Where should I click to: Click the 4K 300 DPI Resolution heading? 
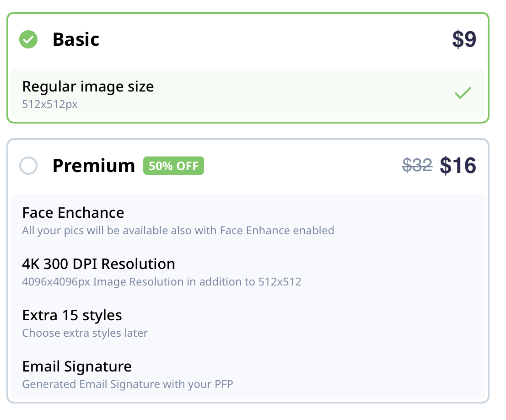pyautogui.click(x=98, y=264)
